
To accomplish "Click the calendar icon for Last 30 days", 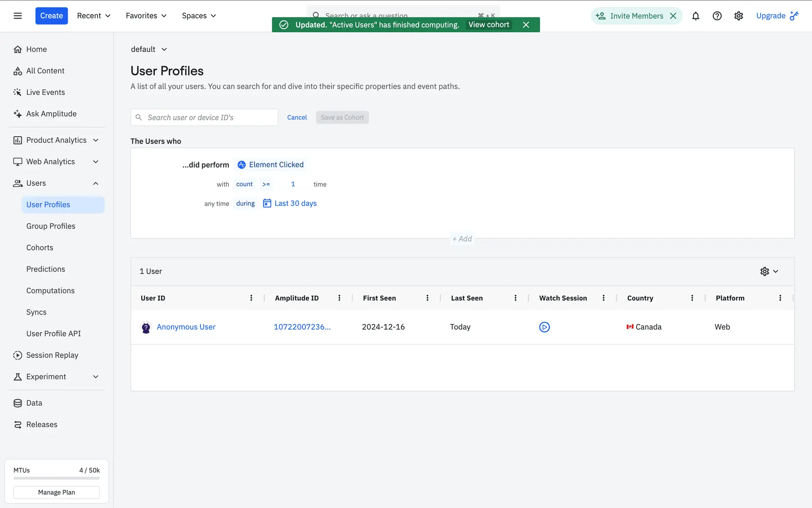I will point(267,203).
